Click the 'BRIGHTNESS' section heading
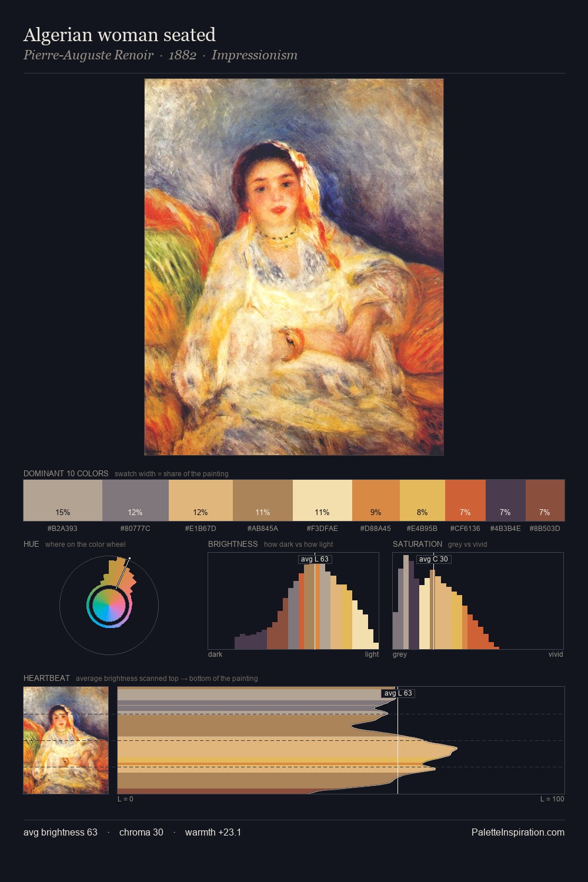This screenshot has width=588, height=882. pos(233,544)
